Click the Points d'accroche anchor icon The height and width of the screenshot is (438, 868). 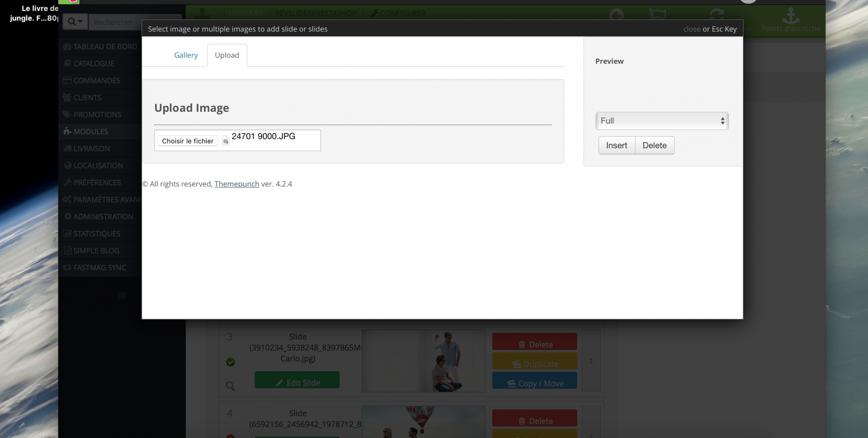click(x=791, y=16)
